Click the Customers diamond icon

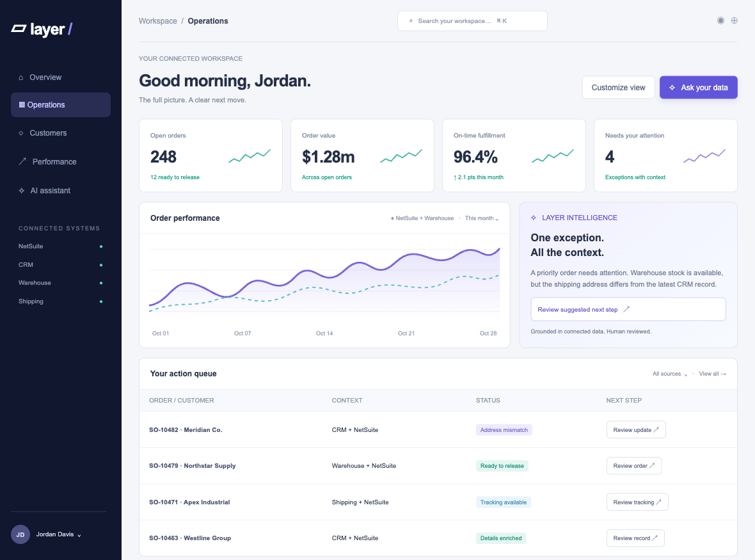coord(20,133)
